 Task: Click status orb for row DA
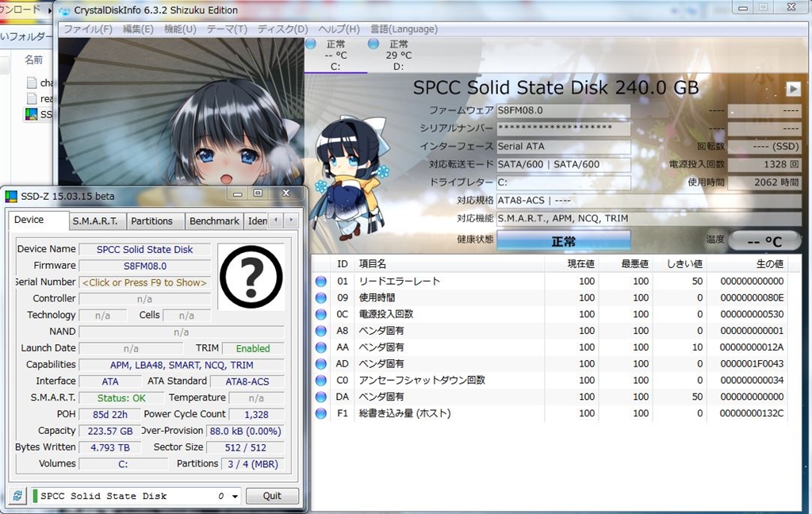coord(321,397)
